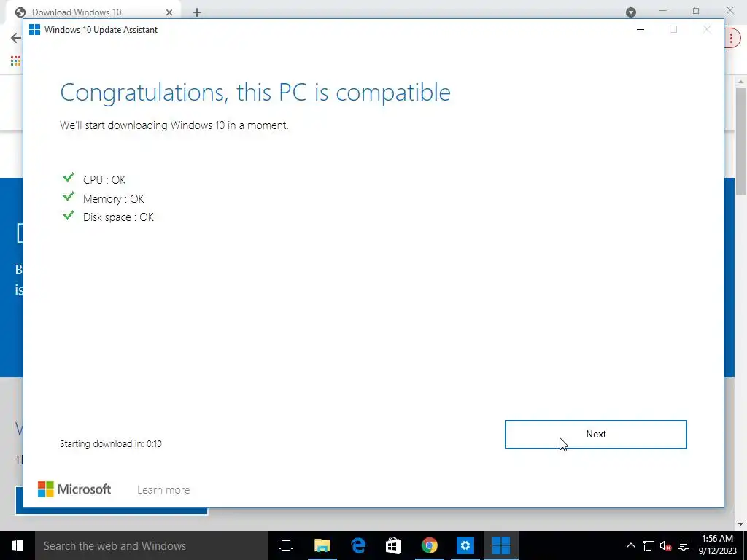This screenshot has width=747, height=560.
Task: Launch Microsoft Edge from the taskbar
Action: pyautogui.click(x=357, y=545)
